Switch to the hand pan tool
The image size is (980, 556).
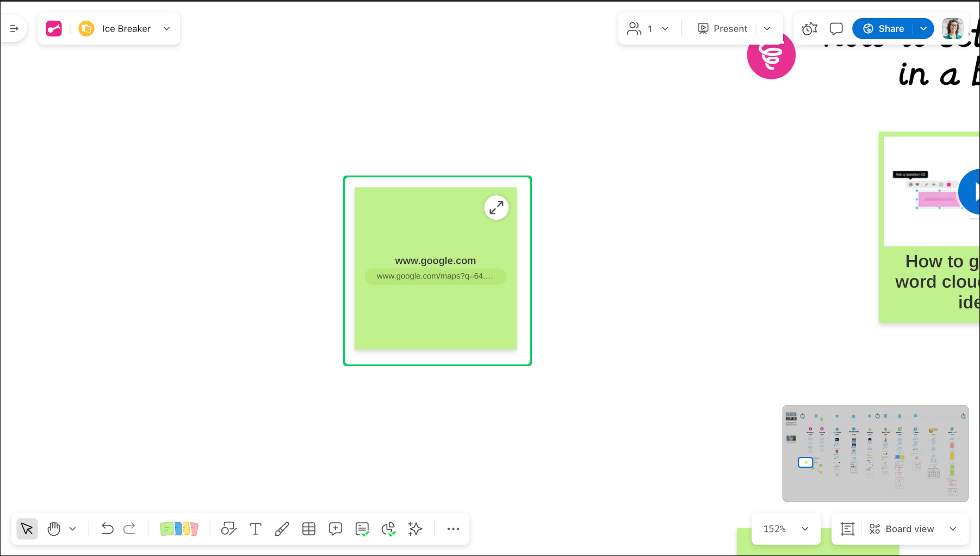pyautogui.click(x=53, y=528)
